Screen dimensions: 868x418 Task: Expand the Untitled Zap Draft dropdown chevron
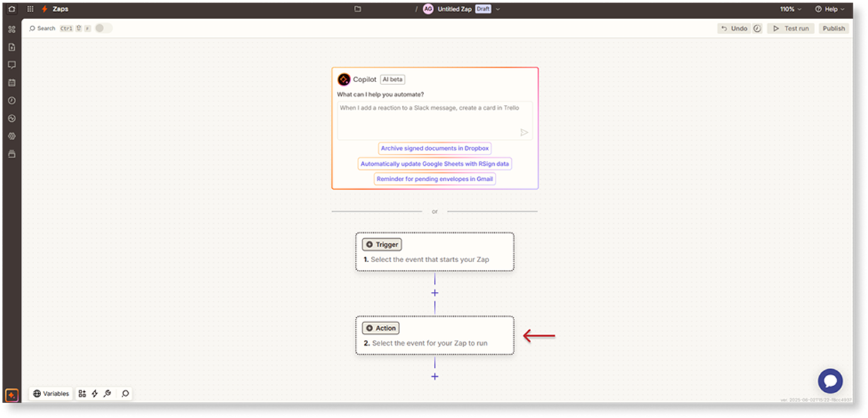(498, 9)
